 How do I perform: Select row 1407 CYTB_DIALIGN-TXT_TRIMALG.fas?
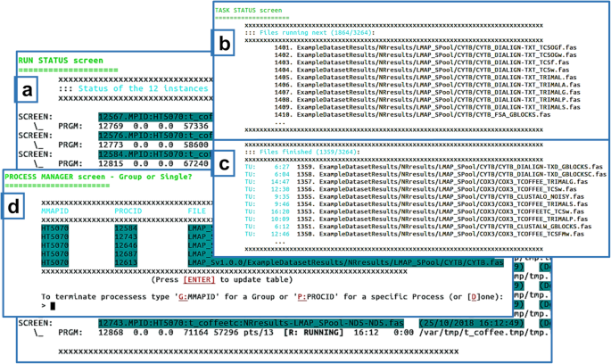(x=427, y=93)
